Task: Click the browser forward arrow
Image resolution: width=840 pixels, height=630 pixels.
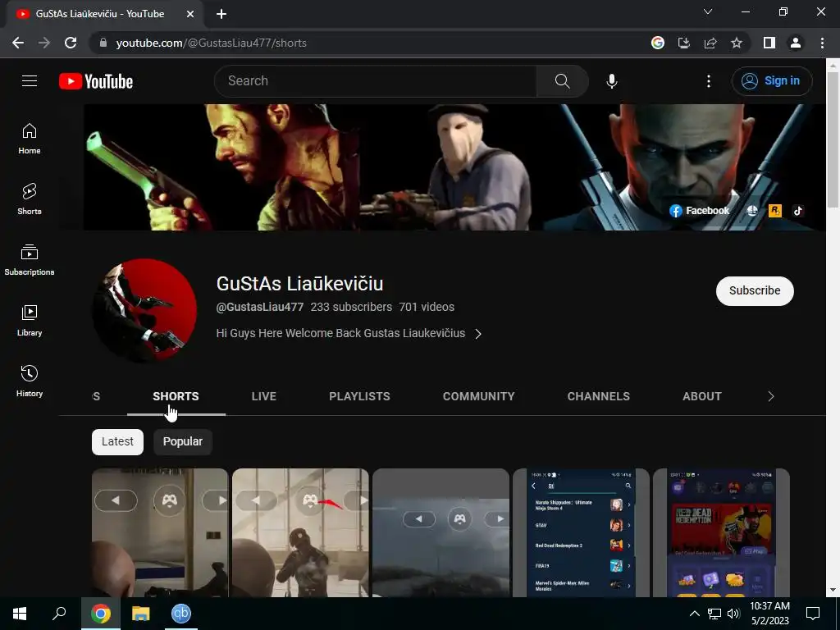Action: pyautogui.click(x=44, y=43)
